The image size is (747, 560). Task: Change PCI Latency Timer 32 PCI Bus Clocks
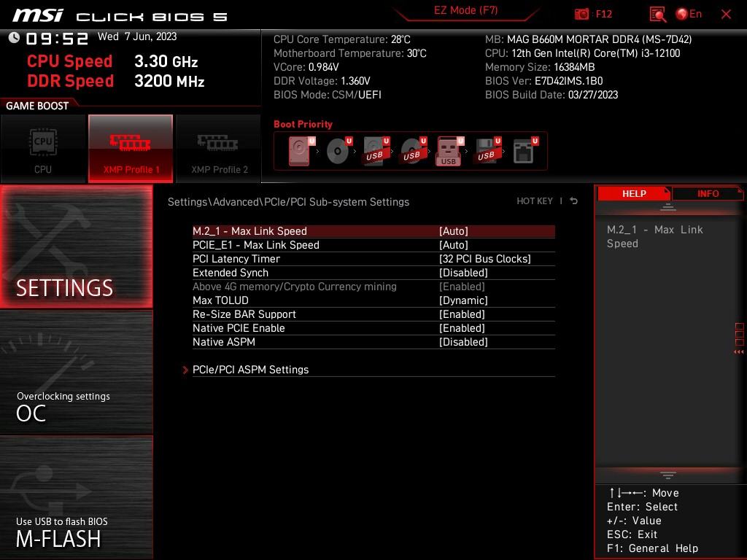(x=484, y=259)
